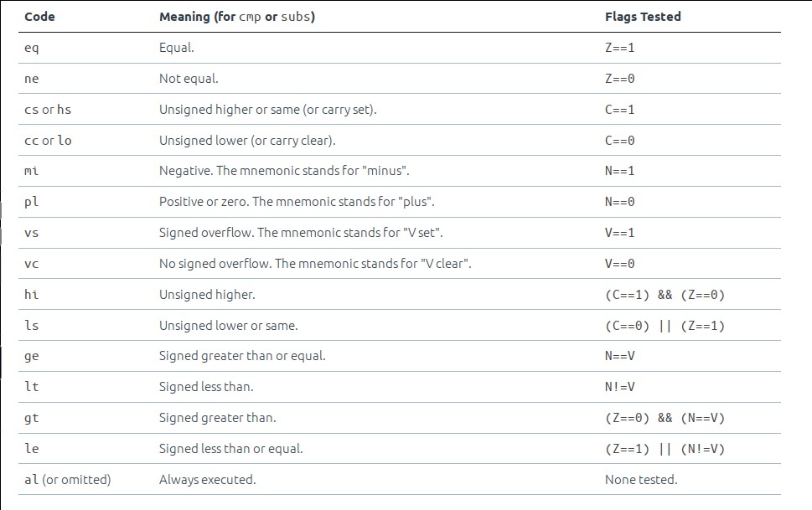Click 'Signed less than or equal.' description
This screenshot has width=812, height=510.
pos(231,449)
